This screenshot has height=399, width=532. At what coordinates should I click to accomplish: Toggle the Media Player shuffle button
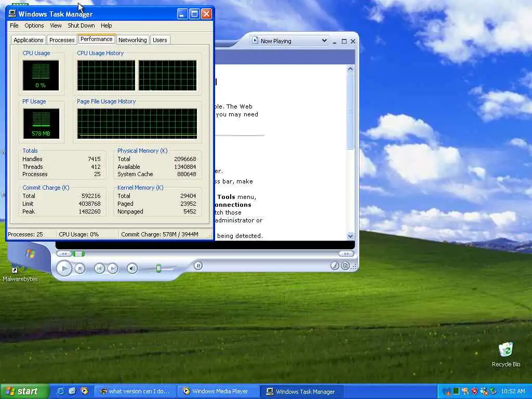coord(198,265)
